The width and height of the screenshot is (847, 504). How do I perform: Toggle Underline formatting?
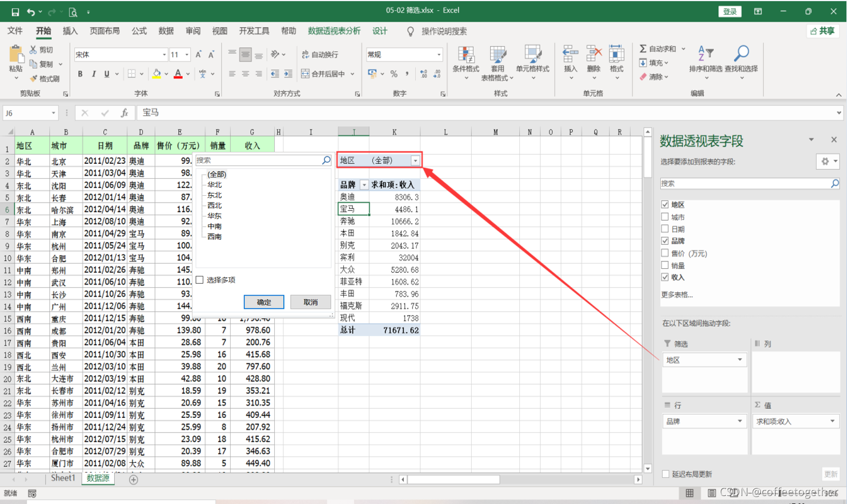[x=106, y=74]
